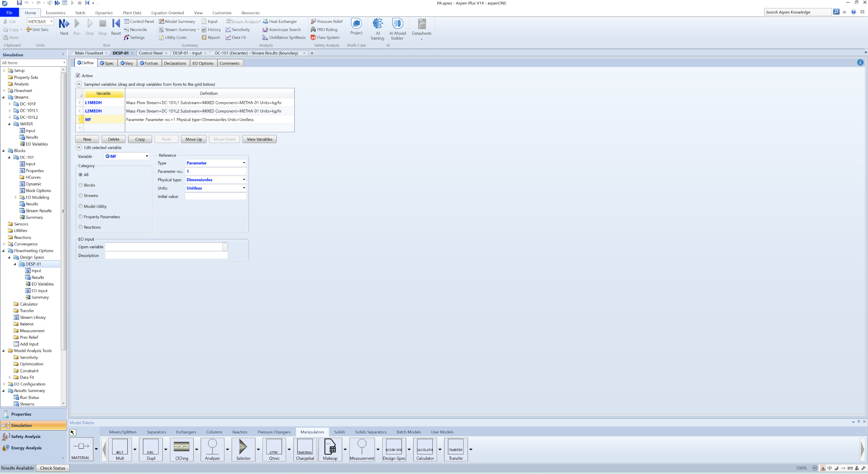The image size is (868, 474).
Task: Launch Sensitivity analysis from ribbon
Action: (x=238, y=30)
